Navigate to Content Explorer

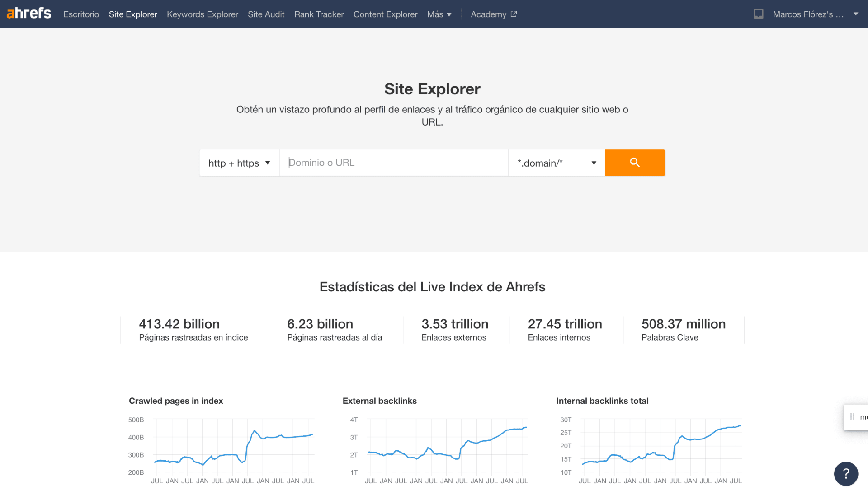click(x=385, y=14)
